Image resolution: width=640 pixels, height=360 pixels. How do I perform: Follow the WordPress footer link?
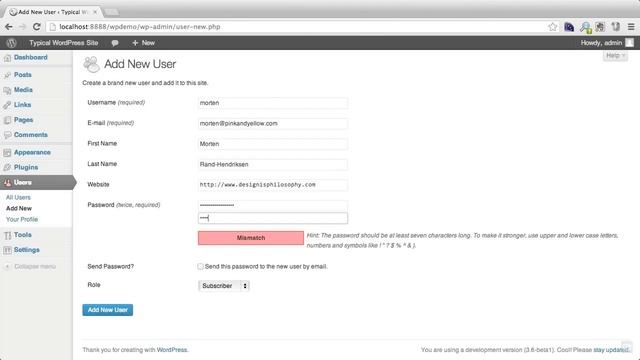click(172, 350)
